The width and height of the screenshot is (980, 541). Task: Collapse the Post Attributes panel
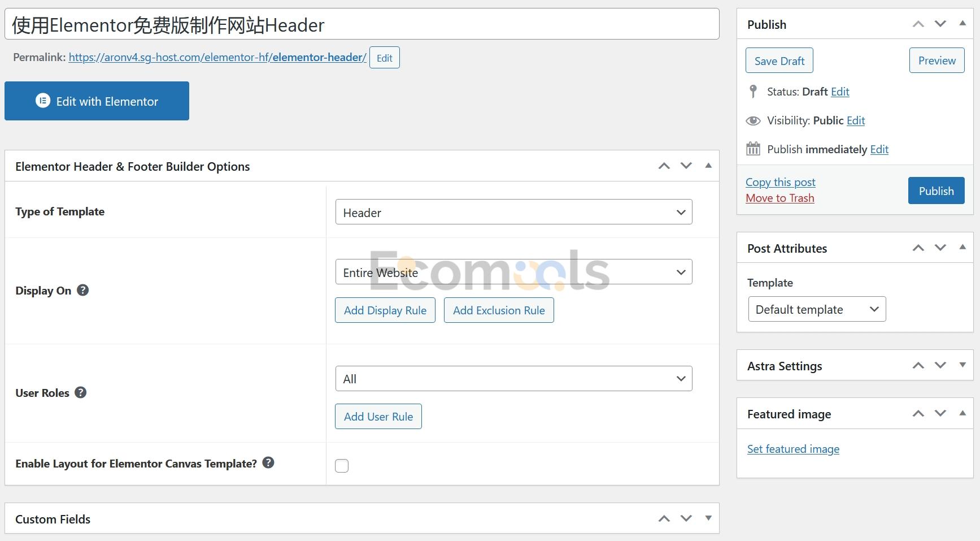tap(962, 248)
